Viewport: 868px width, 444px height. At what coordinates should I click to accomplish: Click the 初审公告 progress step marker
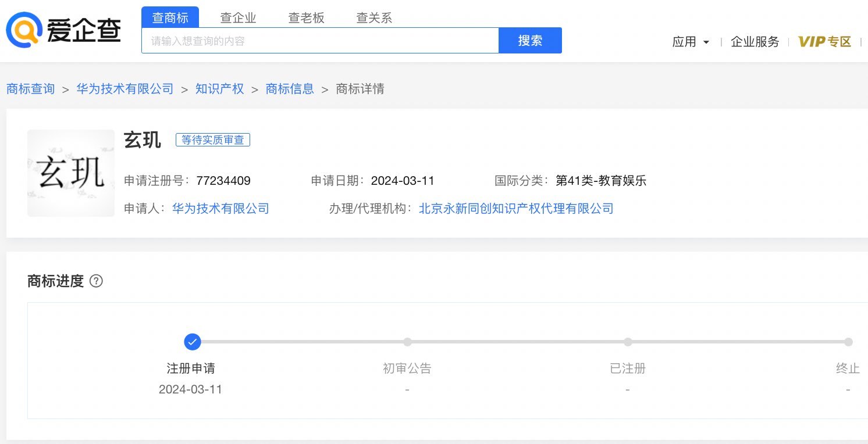click(407, 342)
